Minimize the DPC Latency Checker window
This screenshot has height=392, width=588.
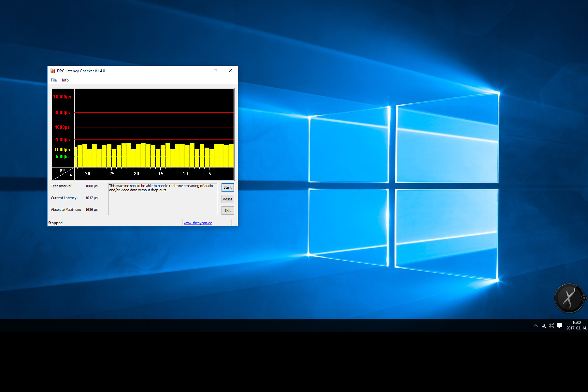click(201, 71)
